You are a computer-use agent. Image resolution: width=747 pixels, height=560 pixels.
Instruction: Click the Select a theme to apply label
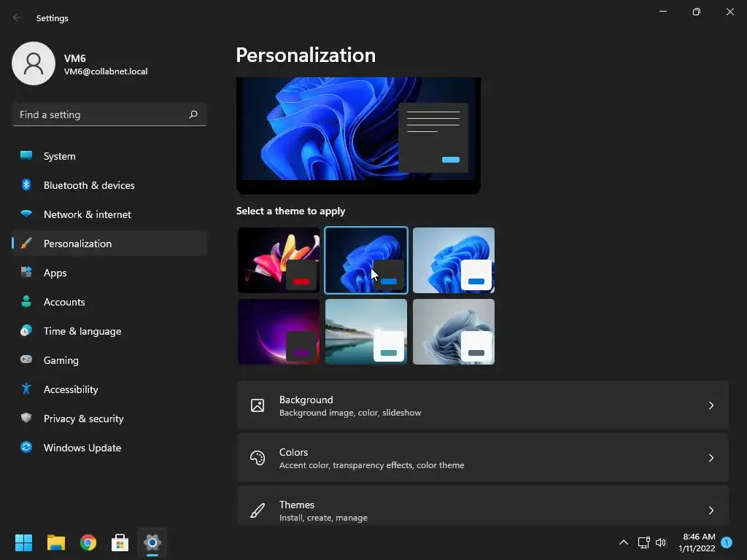pos(290,211)
